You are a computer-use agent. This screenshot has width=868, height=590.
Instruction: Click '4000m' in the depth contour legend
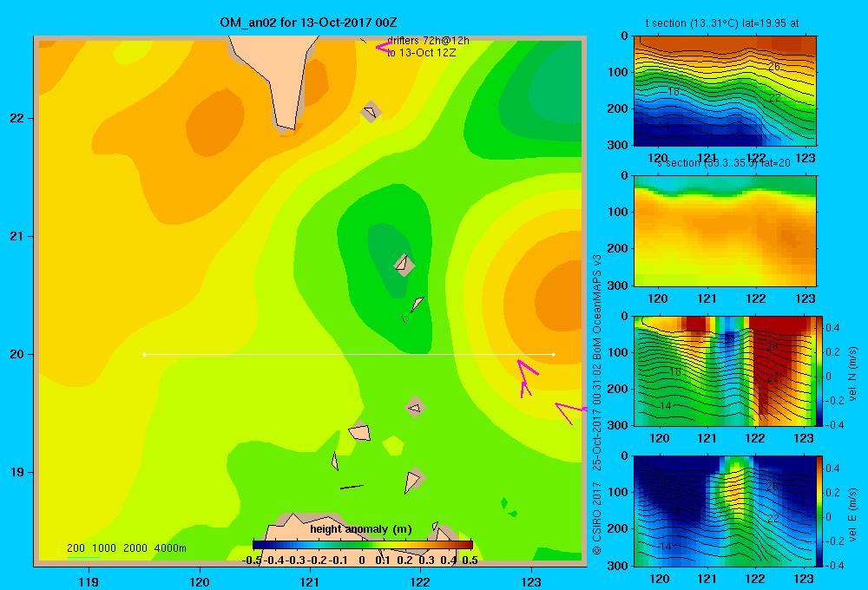[170, 548]
